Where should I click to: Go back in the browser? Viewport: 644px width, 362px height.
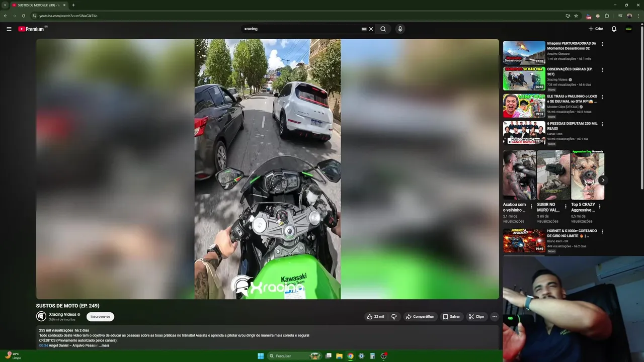point(6,16)
